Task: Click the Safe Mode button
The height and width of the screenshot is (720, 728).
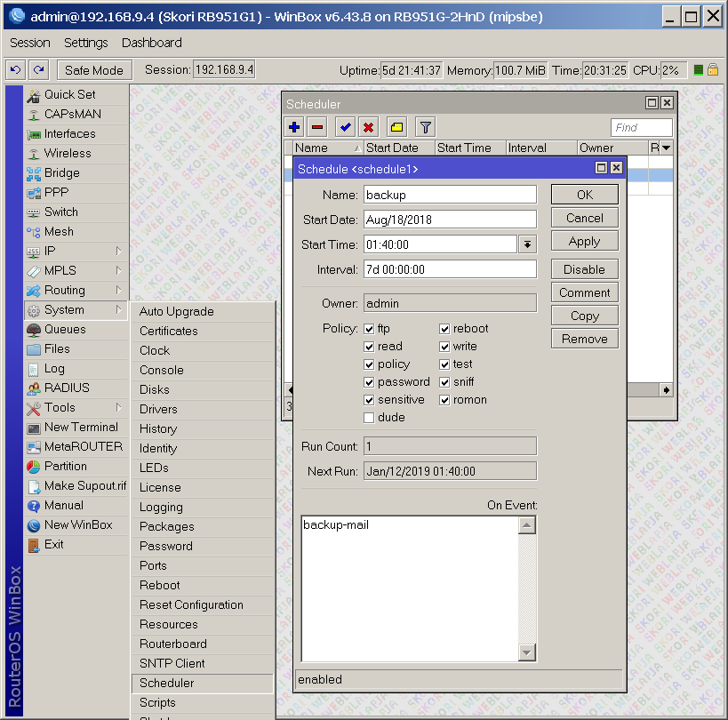Action: pyautogui.click(x=95, y=70)
